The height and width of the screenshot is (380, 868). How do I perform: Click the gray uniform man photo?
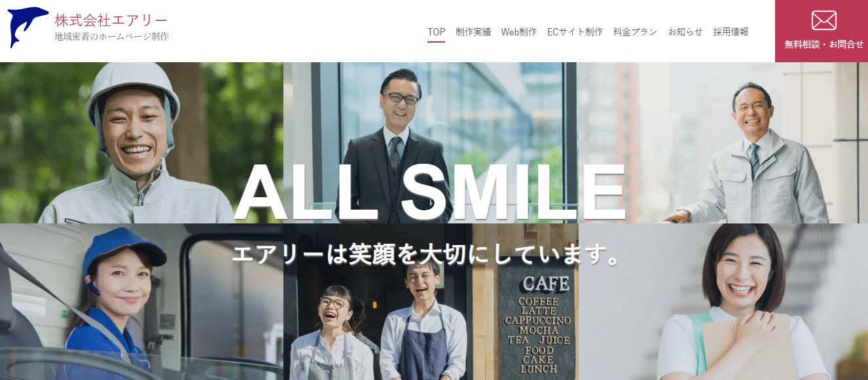(723, 143)
